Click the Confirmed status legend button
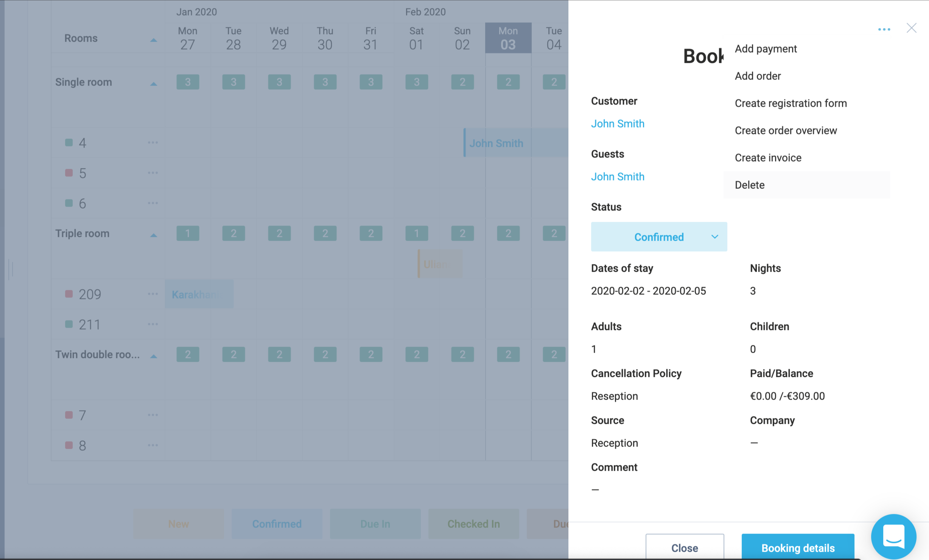The width and height of the screenshot is (929, 560). [277, 524]
